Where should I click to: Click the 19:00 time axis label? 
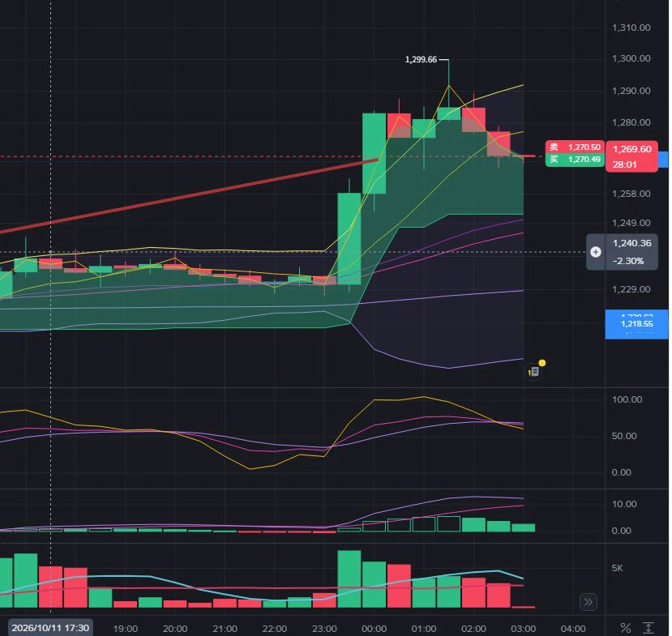point(125,629)
